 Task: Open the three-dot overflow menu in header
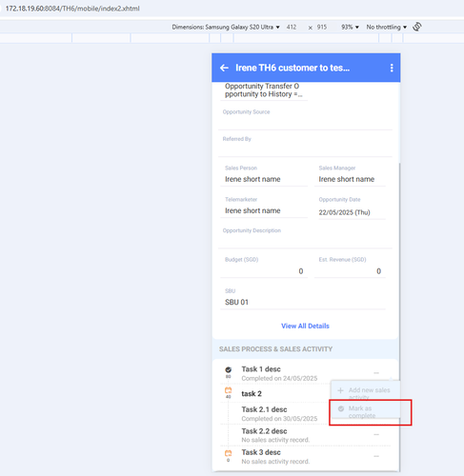(x=392, y=68)
